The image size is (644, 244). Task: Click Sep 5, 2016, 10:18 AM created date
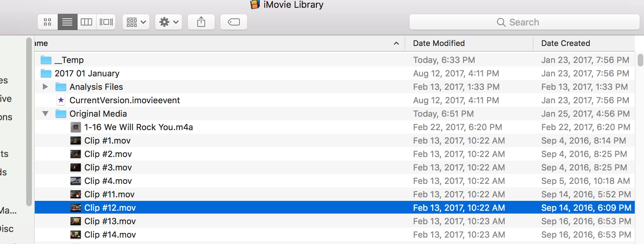[586, 181]
